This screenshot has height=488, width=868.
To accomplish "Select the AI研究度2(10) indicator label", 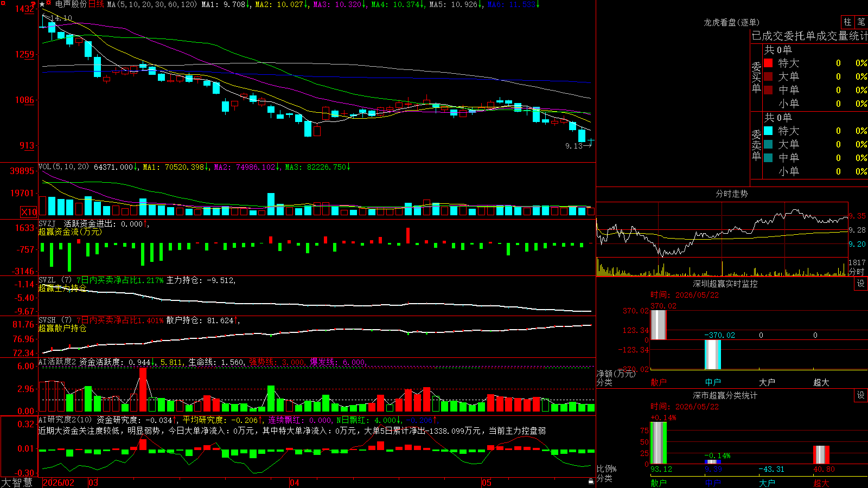I will [x=65, y=420].
